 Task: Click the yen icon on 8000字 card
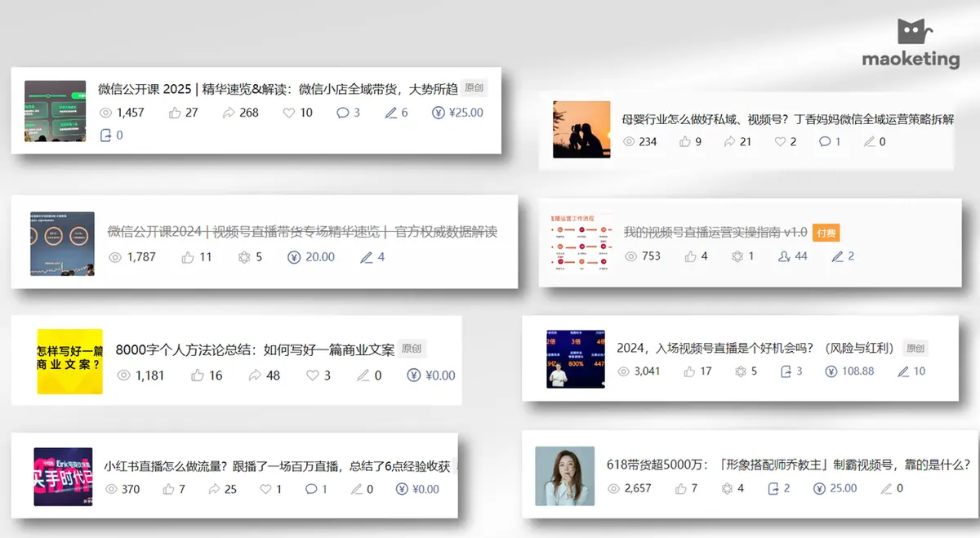click(414, 376)
